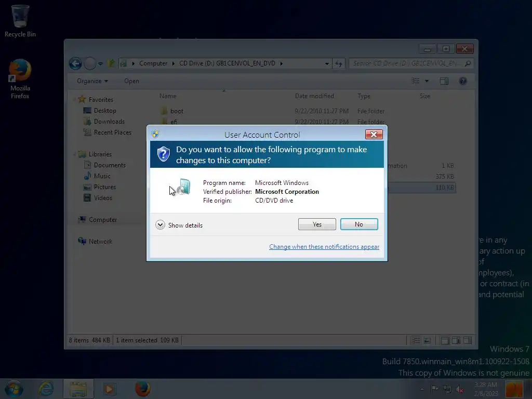
Task: Click the taskbar clock showing 3:28 AM
Action: (x=486, y=389)
